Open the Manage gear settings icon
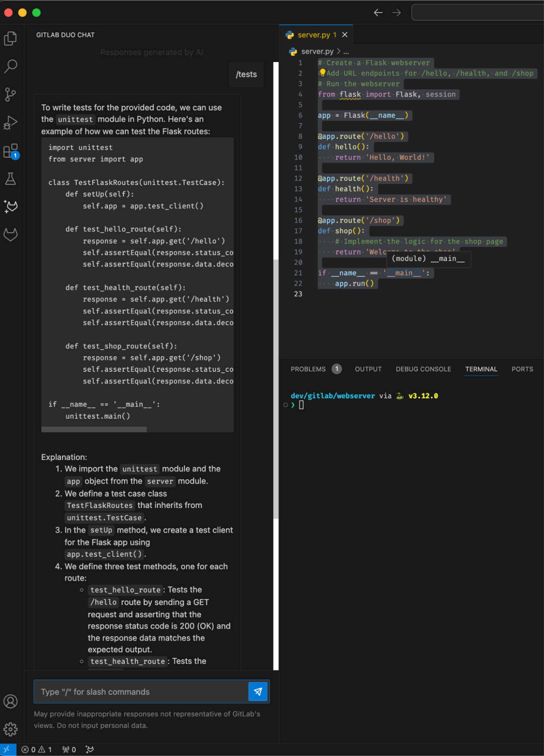Image resolution: width=544 pixels, height=756 pixels. 11,729
